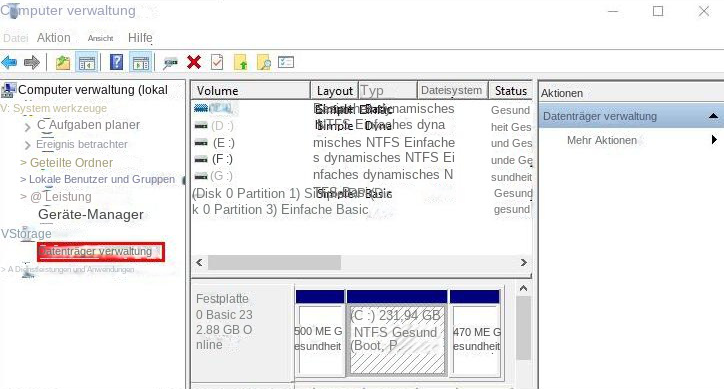The height and width of the screenshot is (389, 724).
Task: Expand the Lokale Benutzer und Gruppen arrow
Action: point(23,179)
